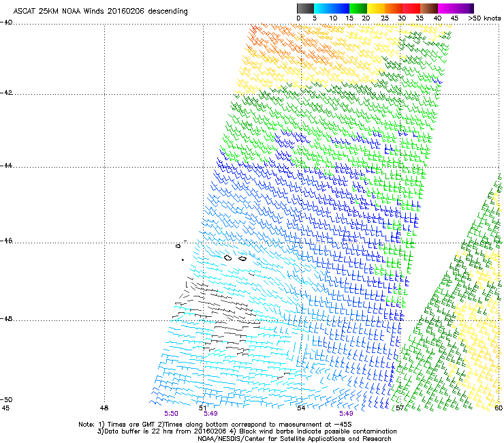Click the '-50' latitude axis label
This screenshot has height=443, width=504.
tap(6, 399)
